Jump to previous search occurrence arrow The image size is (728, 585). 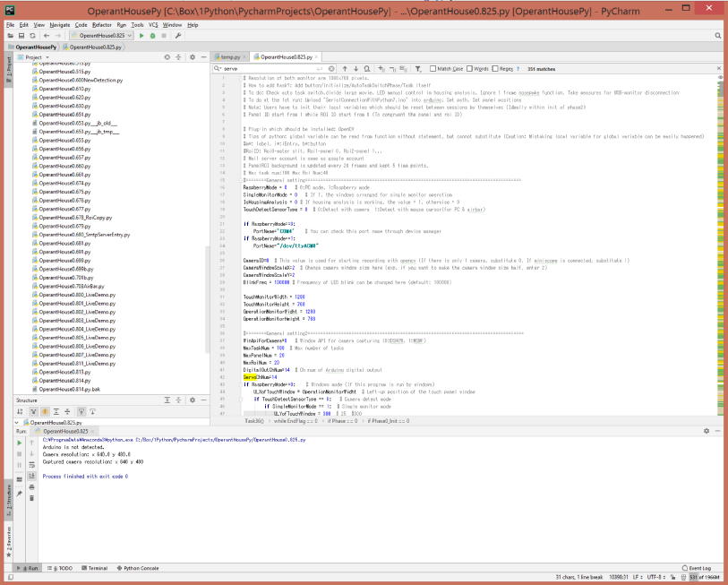343,68
